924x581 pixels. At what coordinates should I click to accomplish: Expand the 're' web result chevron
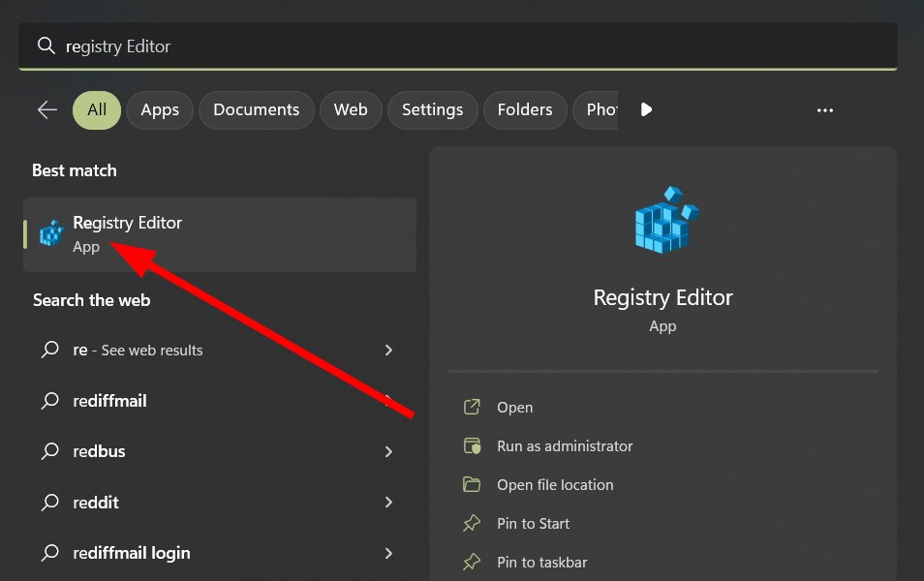388,350
